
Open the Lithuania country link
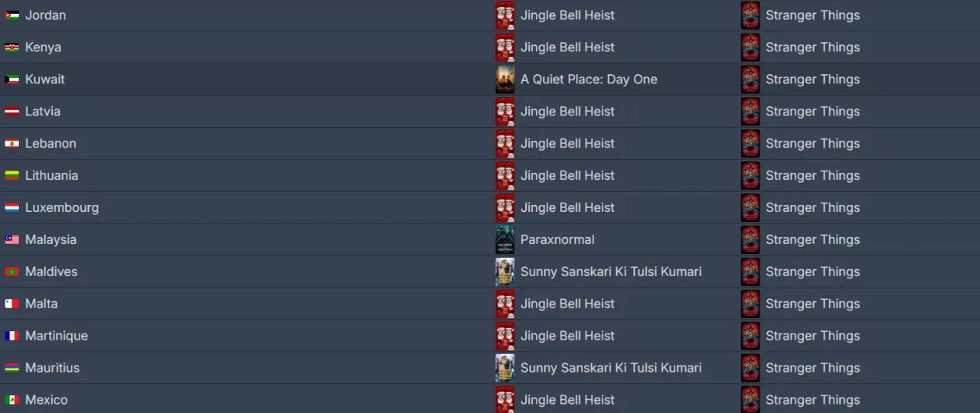coord(51,176)
